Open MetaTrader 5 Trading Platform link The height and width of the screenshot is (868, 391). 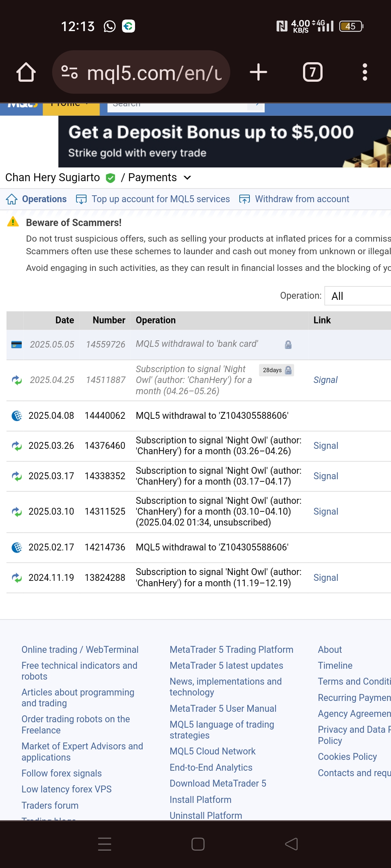click(x=231, y=650)
